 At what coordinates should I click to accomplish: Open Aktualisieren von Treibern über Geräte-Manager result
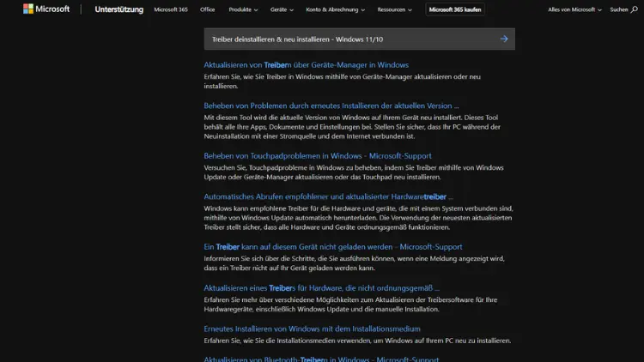(306, 65)
